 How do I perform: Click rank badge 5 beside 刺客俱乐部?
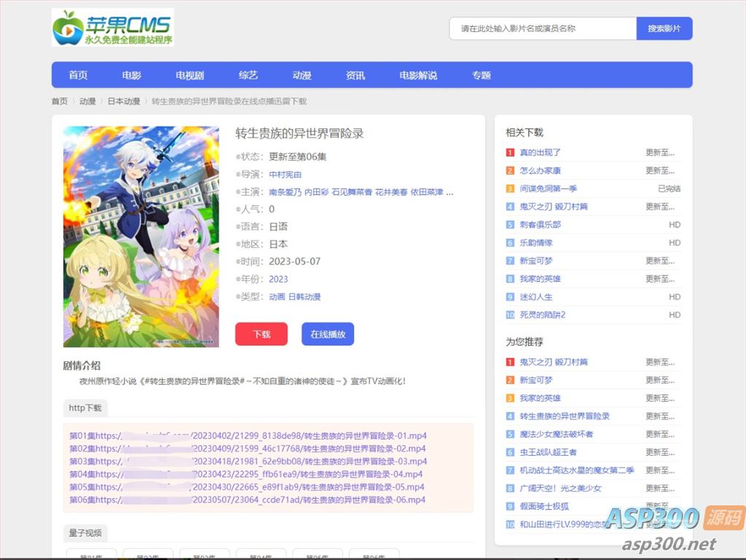click(x=510, y=225)
